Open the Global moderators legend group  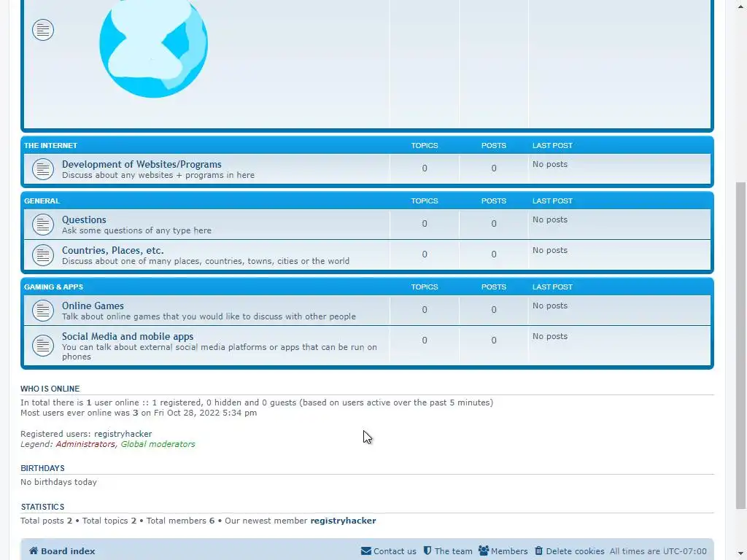[158, 444]
